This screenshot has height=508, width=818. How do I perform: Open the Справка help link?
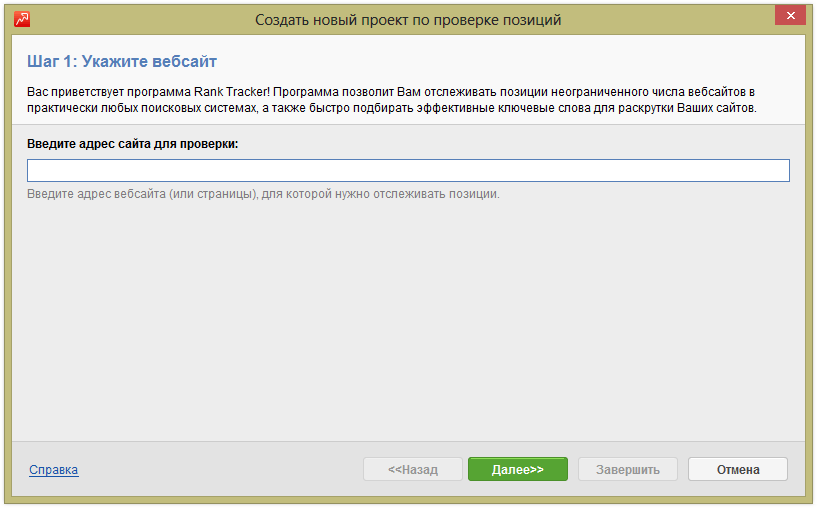[54, 469]
